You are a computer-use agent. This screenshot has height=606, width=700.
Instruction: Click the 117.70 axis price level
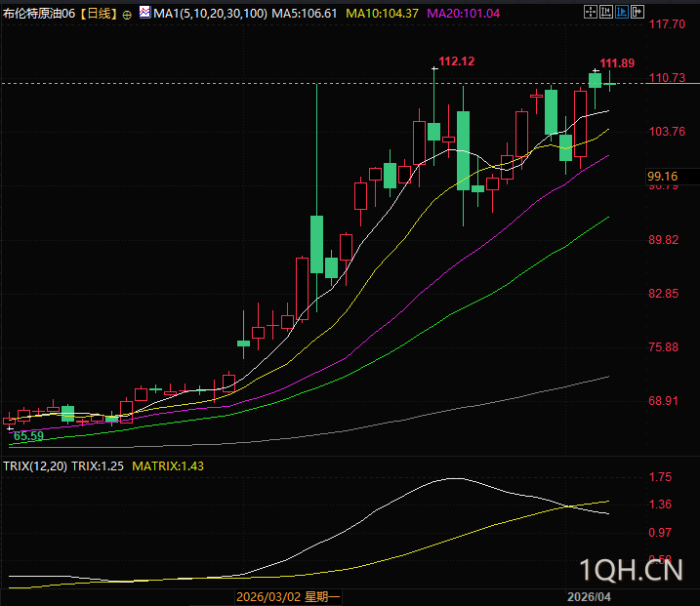coord(667,24)
